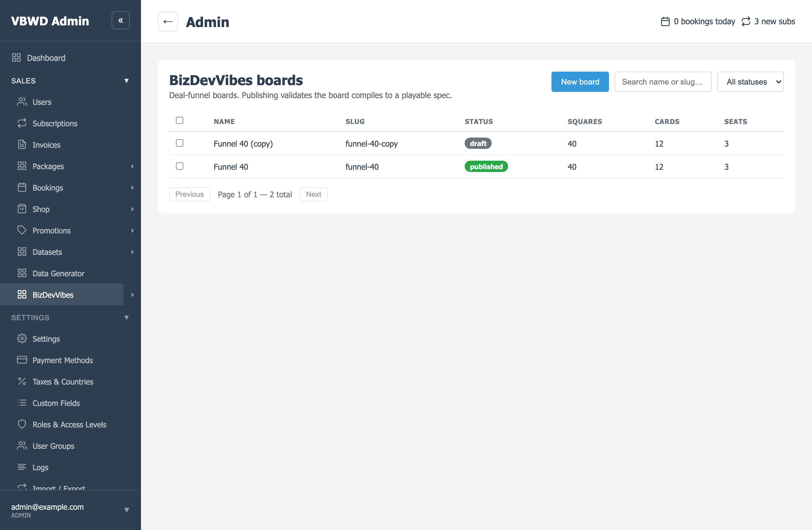Open Payment Methods settings
This screenshot has width=812, height=530.
pyautogui.click(x=63, y=360)
